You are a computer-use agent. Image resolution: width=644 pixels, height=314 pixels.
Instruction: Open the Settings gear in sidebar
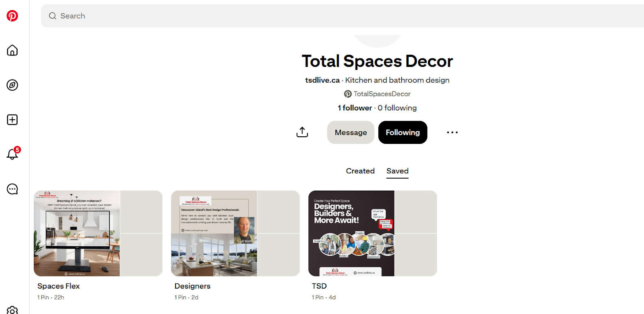coord(12,310)
